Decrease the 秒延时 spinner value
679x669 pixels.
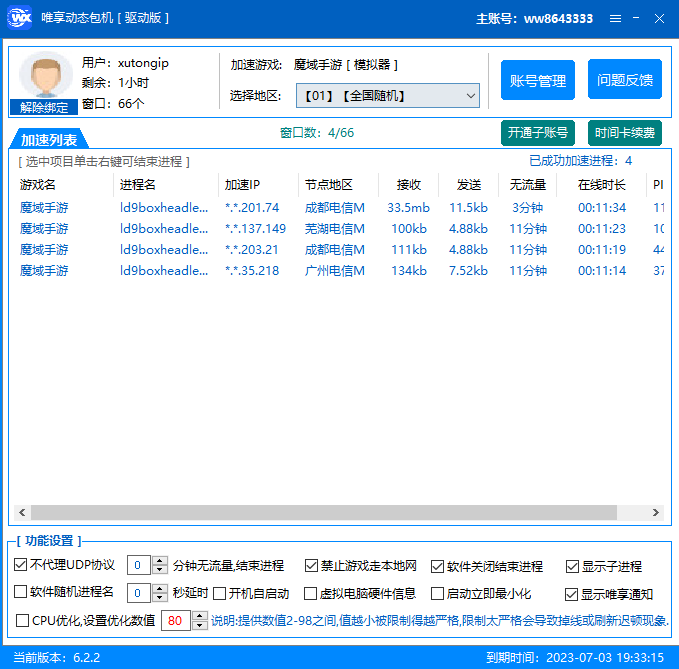click(x=160, y=598)
